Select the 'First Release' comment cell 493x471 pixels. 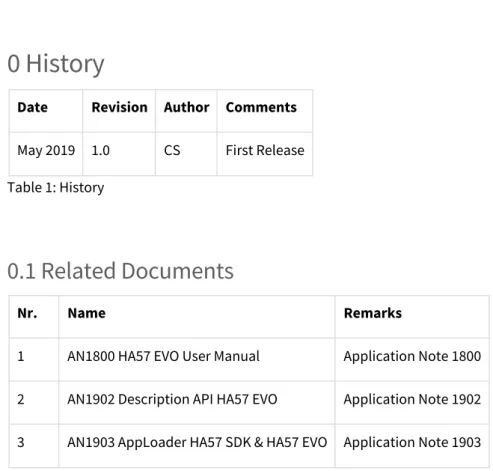pyautogui.click(x=265, y=151)
